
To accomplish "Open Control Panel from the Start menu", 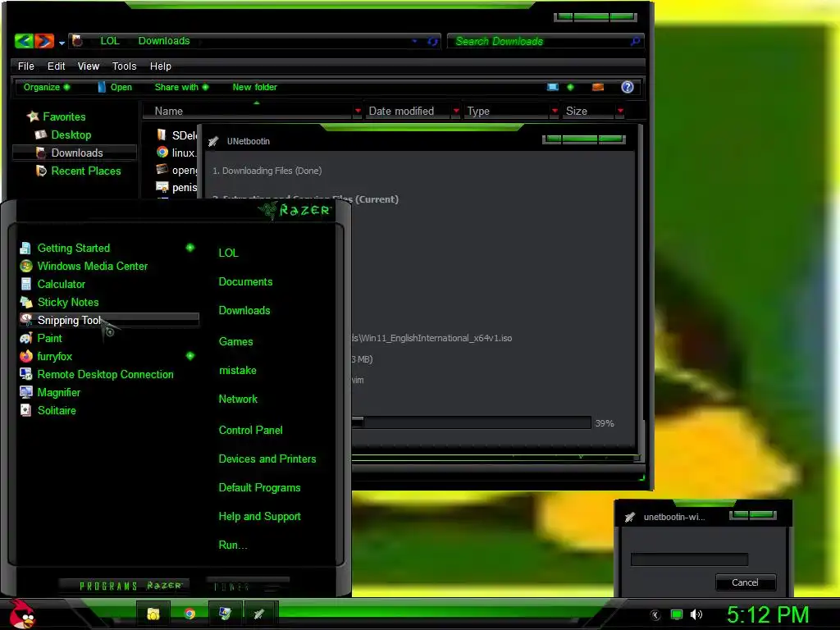I will click(x=251, y=430).
